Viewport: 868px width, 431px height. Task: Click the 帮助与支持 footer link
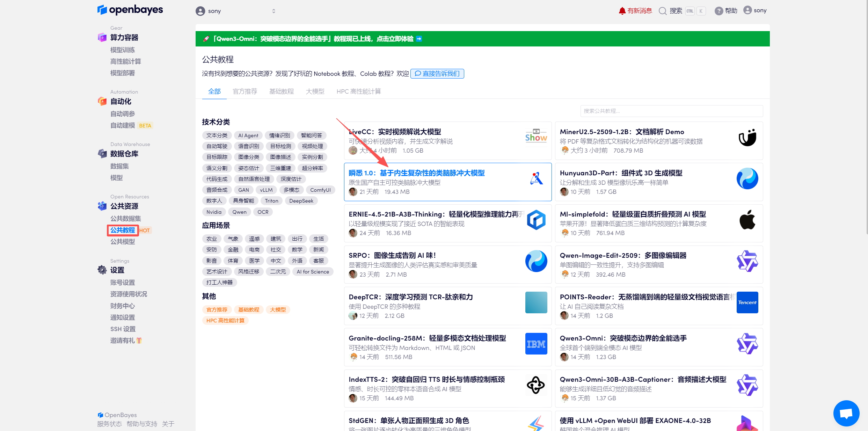click(x=142, y=424)
